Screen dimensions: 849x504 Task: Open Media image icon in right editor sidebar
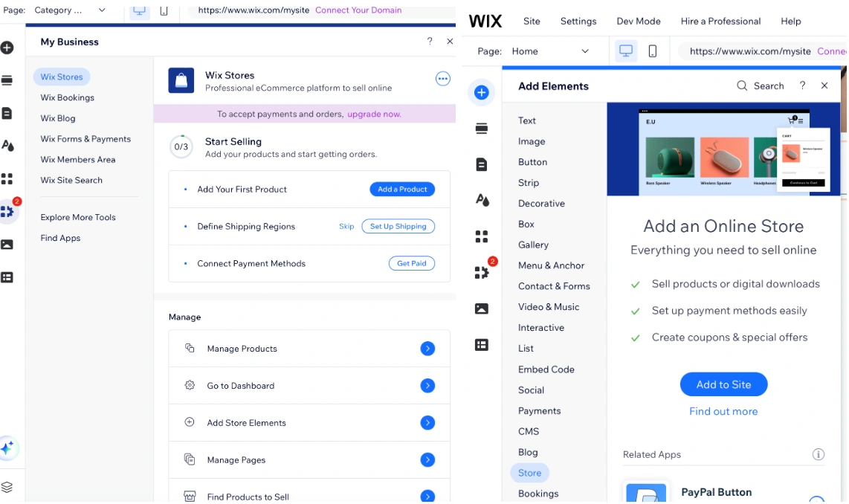481,308
